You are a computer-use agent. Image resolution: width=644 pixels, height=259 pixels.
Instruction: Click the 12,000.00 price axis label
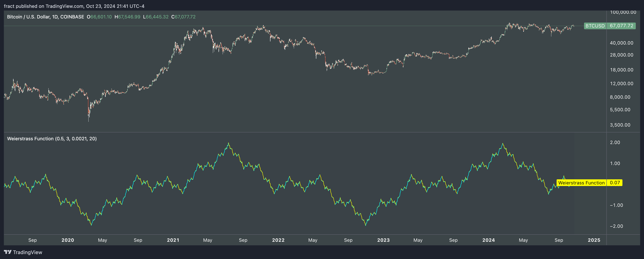coord(621,84)
